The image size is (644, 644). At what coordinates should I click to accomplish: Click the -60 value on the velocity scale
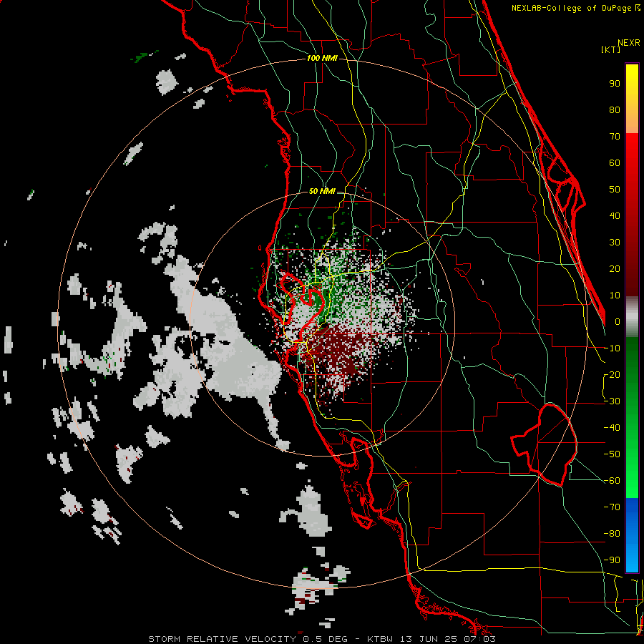click(612, 481)
